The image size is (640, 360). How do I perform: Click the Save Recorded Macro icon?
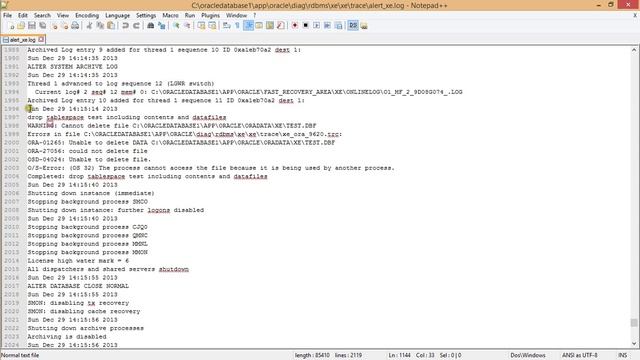338,26
